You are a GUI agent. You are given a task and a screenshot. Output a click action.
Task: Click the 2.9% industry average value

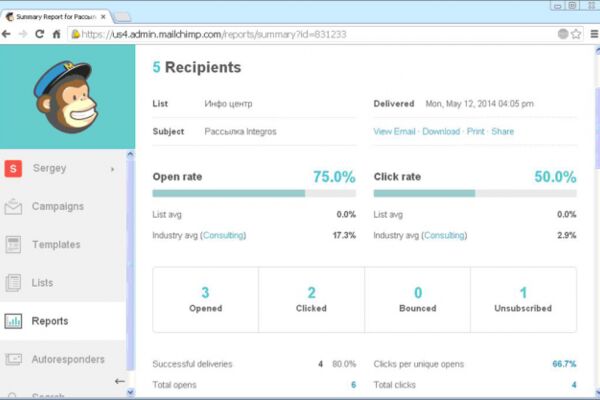click(x=567, y=235)
